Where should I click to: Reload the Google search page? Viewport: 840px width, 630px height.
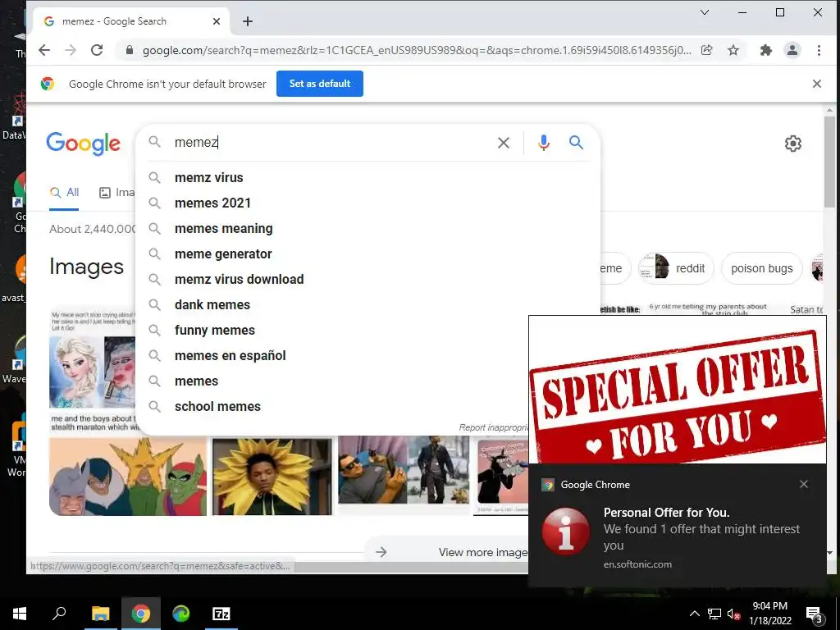point(97,50)
